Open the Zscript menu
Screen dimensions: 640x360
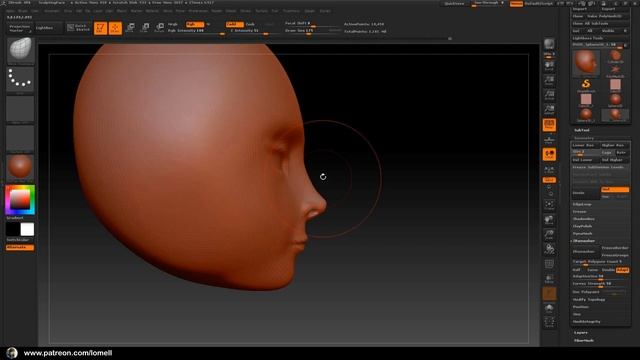pyautogui.click(x=325, y=11)
